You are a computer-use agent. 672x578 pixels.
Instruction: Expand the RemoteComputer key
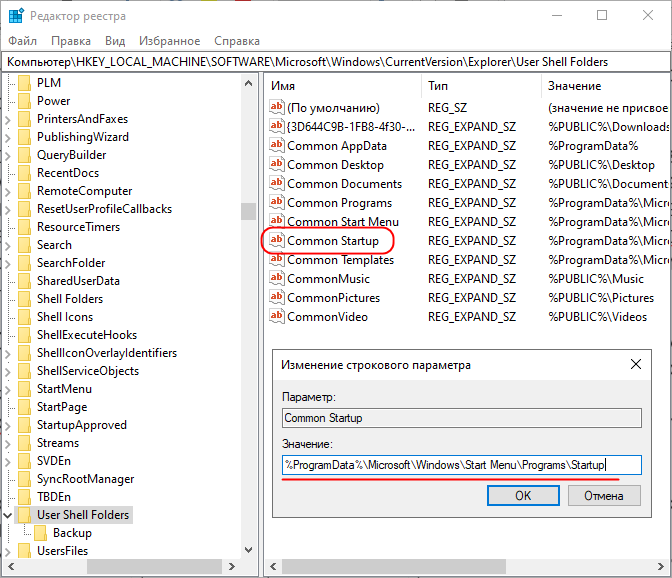click(8, 192)
